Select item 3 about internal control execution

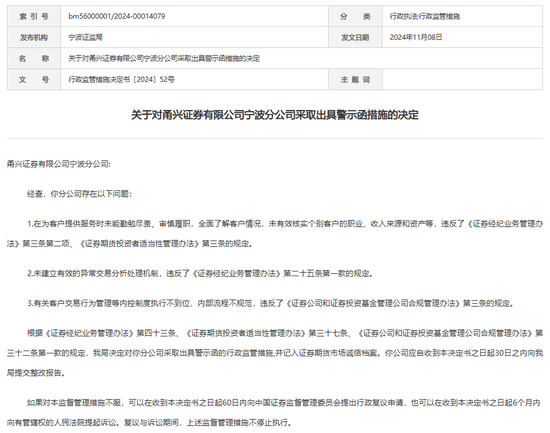(270, 303)
